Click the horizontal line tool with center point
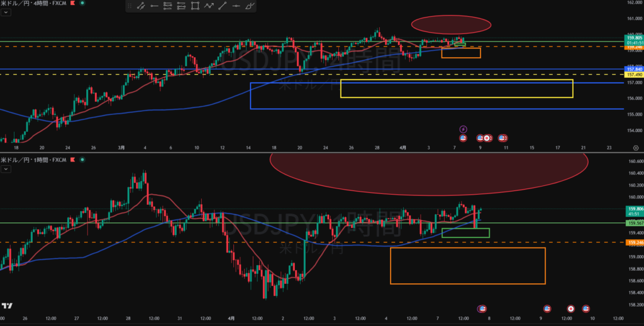Image resolution: width=644 pixels, height=326 pixels. click(x=236, y=6)
